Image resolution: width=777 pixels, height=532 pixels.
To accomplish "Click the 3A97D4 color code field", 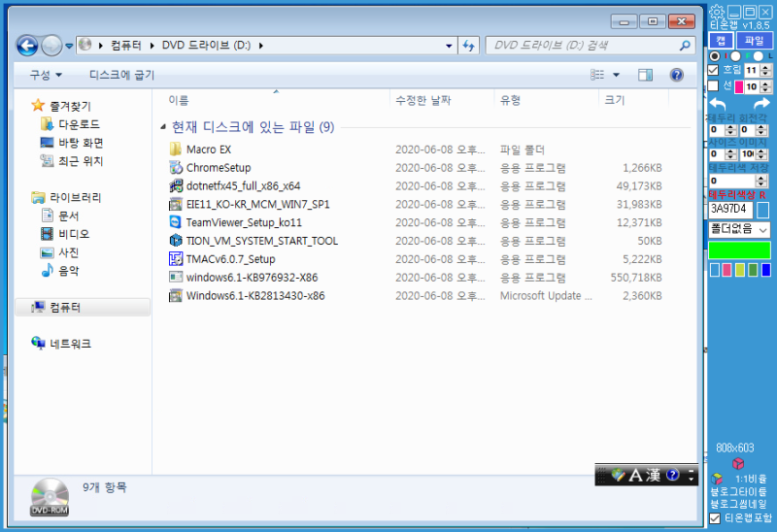I will pyautogui.click(x=730, y=209).
